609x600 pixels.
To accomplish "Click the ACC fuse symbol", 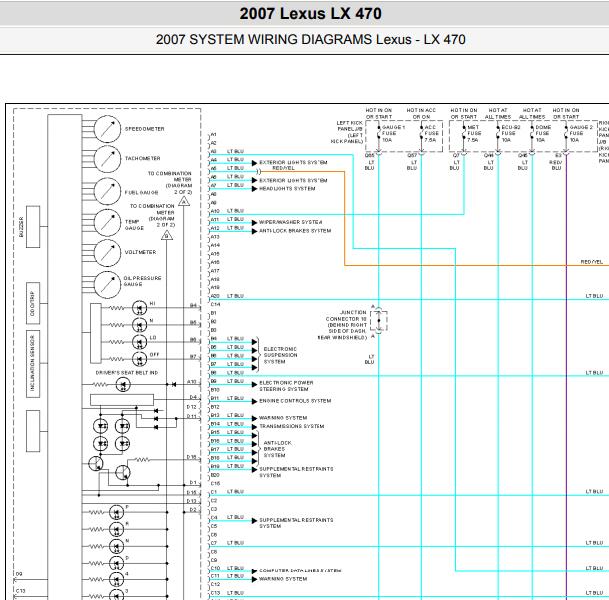I will [x=421, y=134].
